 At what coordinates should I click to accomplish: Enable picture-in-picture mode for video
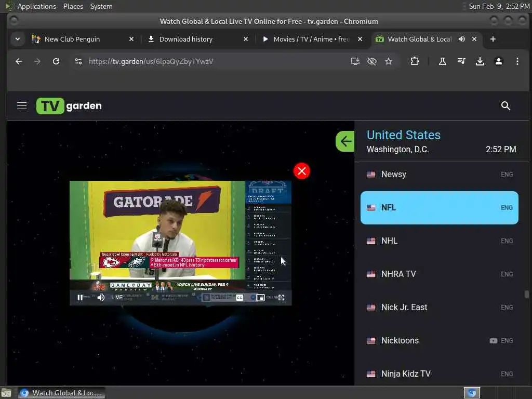click(x=260, y=298)
